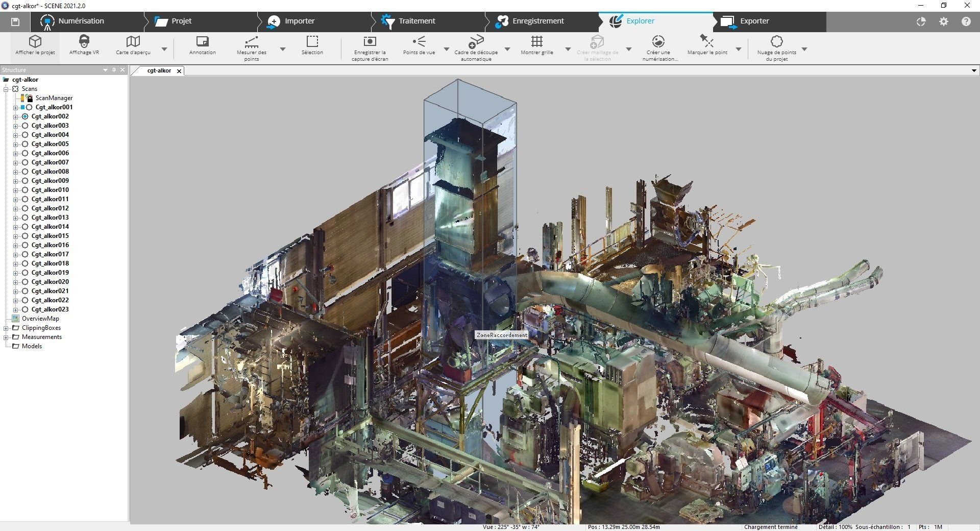This screenshot has width=980, height=531.
Task: Expand the ClippingBoxes folder
Action: click(6, 328)
